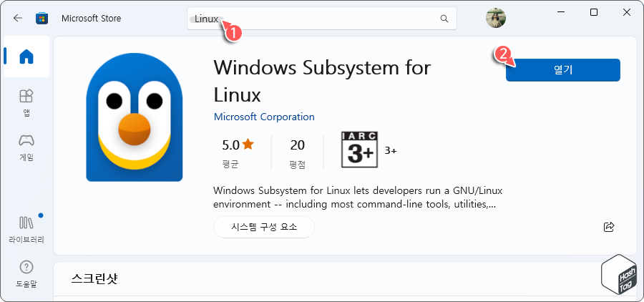The width and height of the screenshot is (644, 302).
Task: Click the 열기 (Open) button
Action: tap(562, 70)
